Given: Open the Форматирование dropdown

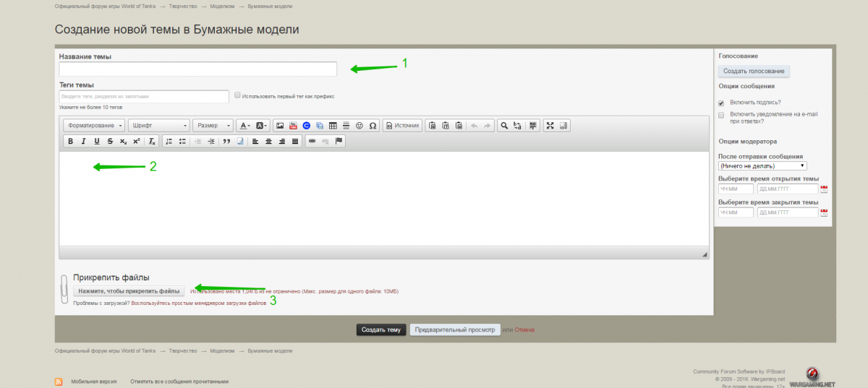Looking at the screenshot, I should pos(94,125).
